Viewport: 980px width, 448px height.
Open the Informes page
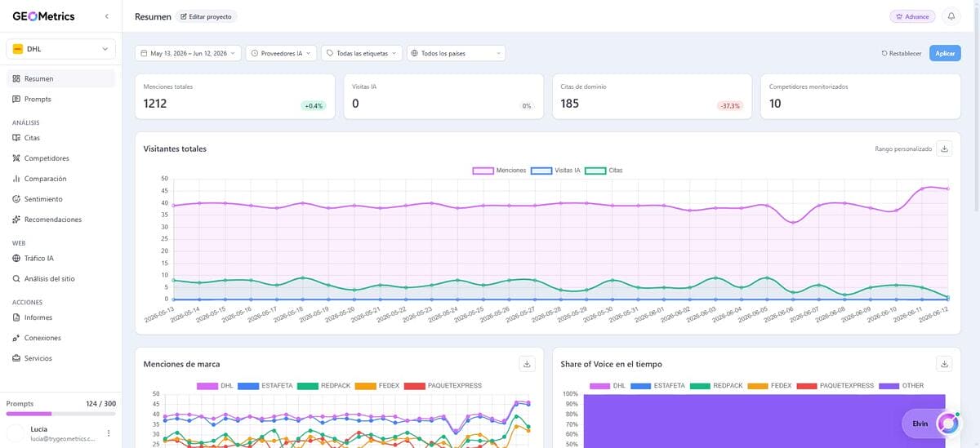(61, 317)
